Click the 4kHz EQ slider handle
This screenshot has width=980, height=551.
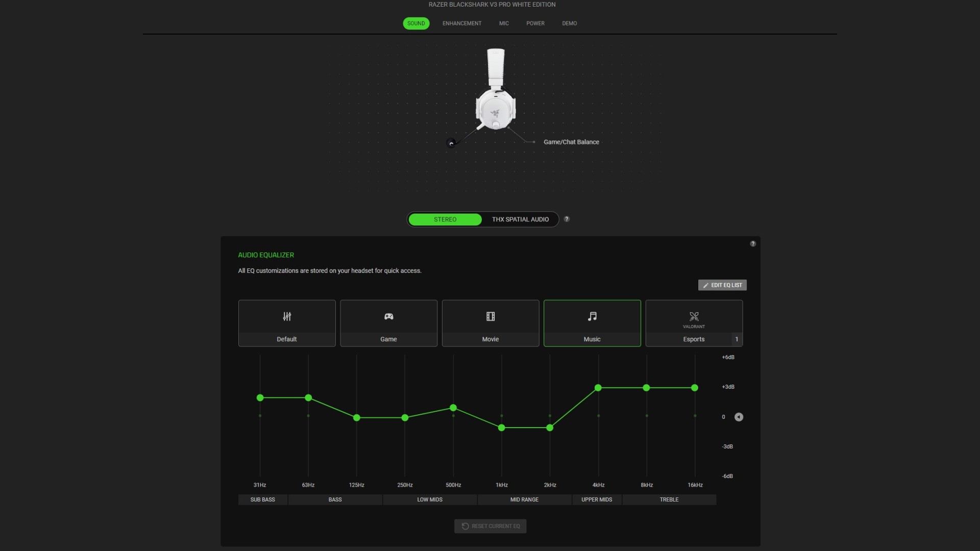coord(598,388)
